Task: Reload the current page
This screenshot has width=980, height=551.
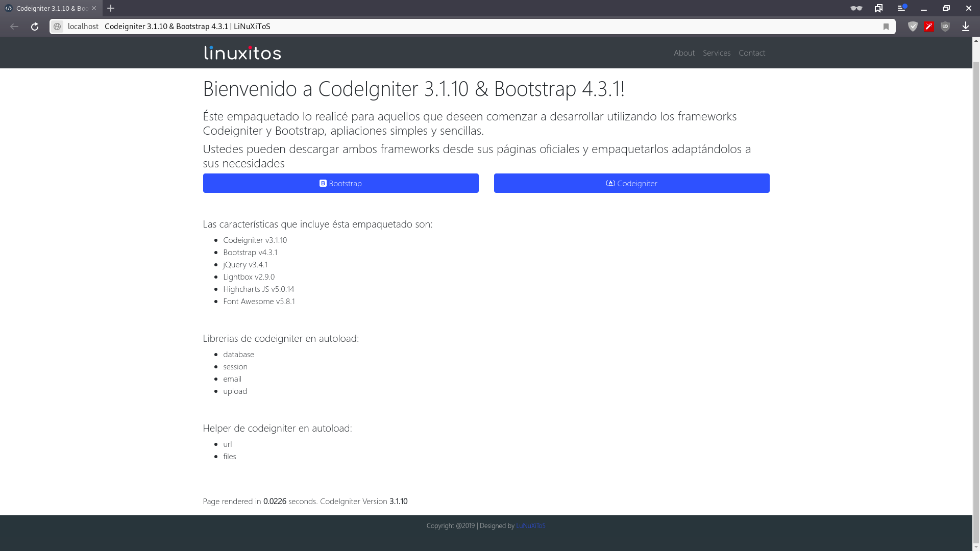Action: pyautogui.click(x=35, y=27)
